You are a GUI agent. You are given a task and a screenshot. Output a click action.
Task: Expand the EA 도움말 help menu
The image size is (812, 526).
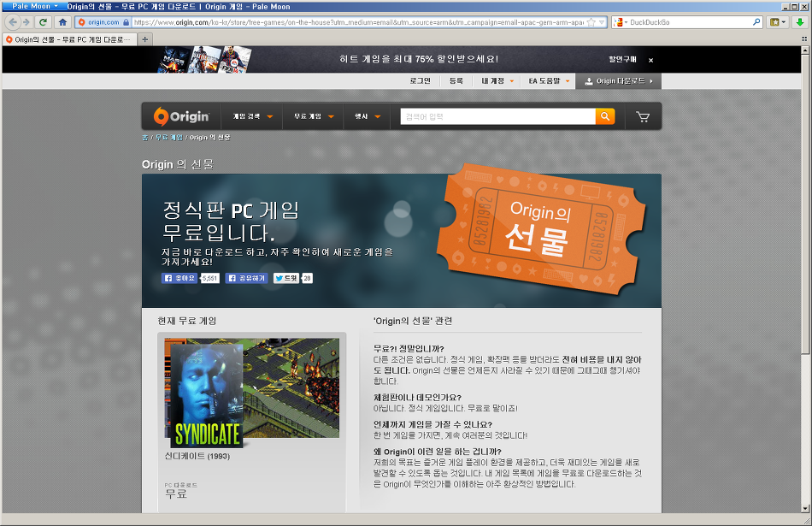549,81
